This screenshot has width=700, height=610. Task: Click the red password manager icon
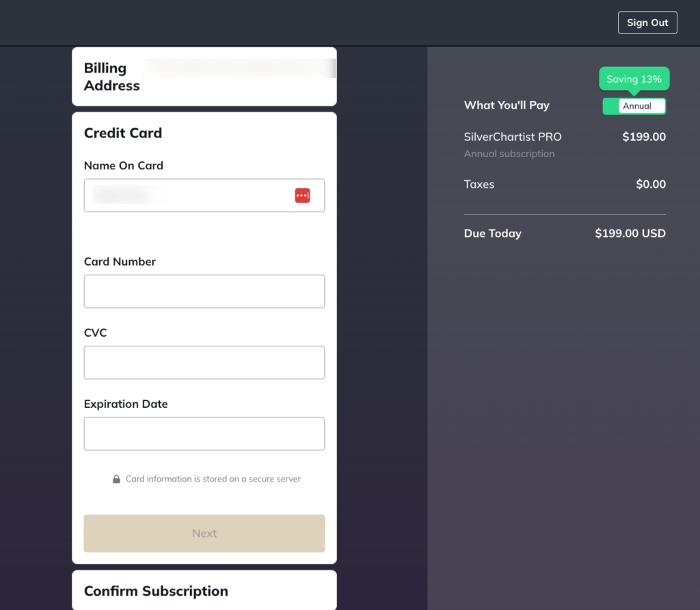pyautogui.click(x=302, y=195)
